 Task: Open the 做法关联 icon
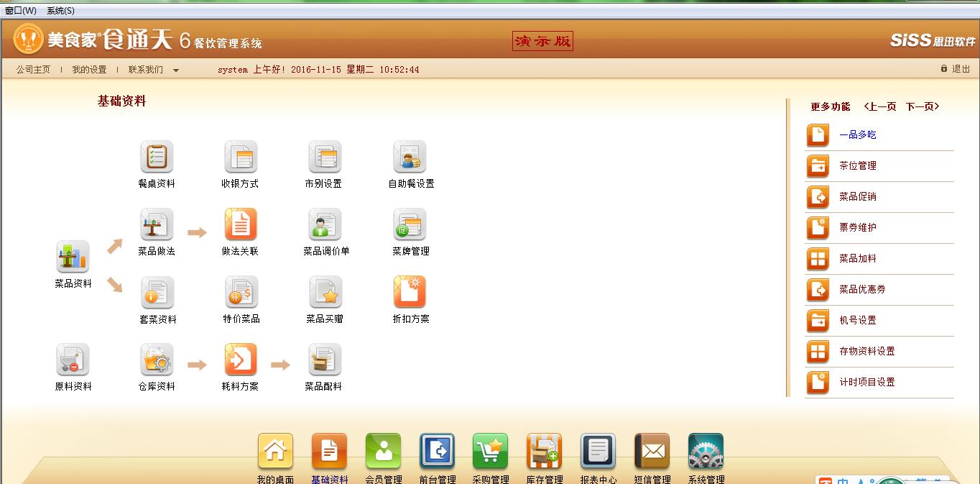[241, 224]
